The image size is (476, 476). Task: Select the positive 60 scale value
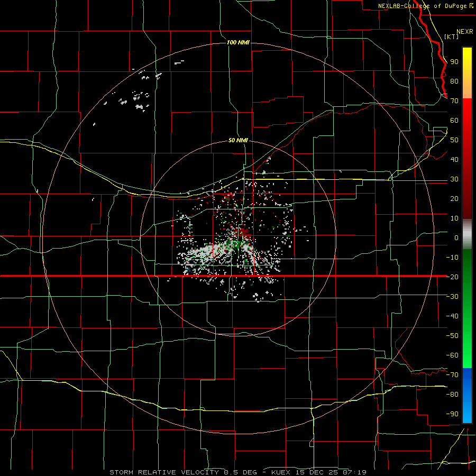click(454, 121)
